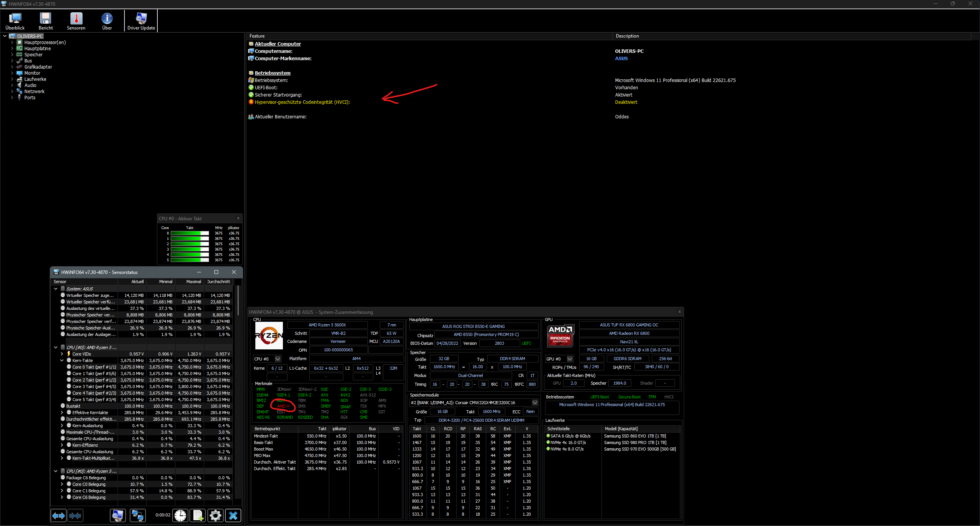
Task: Click the network monitors icon
Action: (x=137, y=516)
